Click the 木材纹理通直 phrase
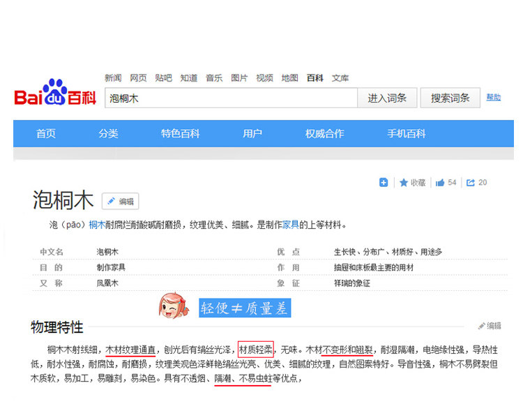Image resolution: width=523 pixels, height=420 pixels. click(x=130, y=350)
